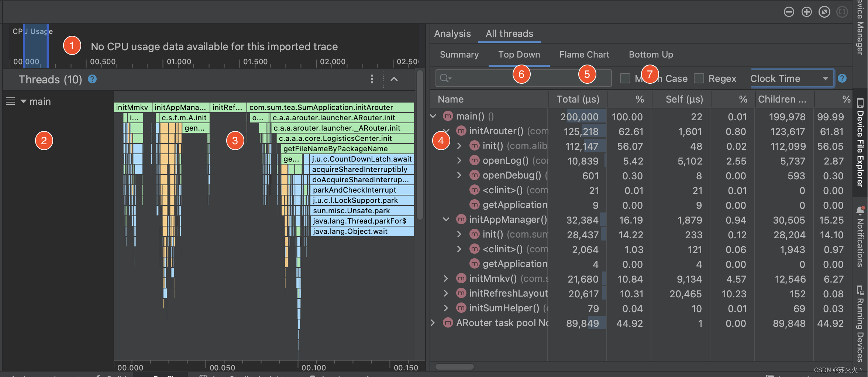The height and width of the screenshot is (377, 868).
Task: Click the zoom out minus icon
Action: click(789, 12)
